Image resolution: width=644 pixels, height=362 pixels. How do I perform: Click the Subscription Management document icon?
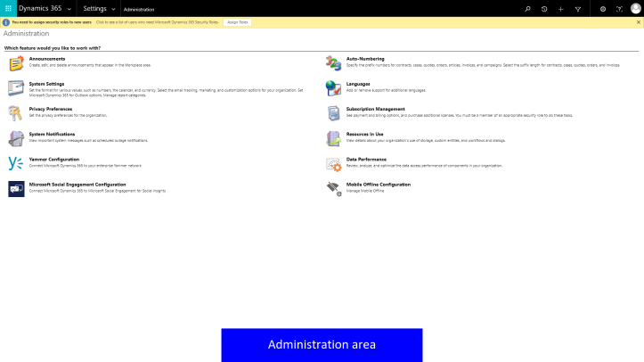pyautogui.click(x=333, y=113)
